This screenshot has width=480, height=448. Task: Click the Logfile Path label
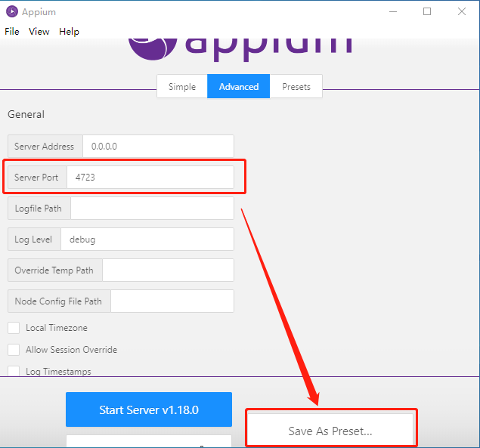point(39,208)
